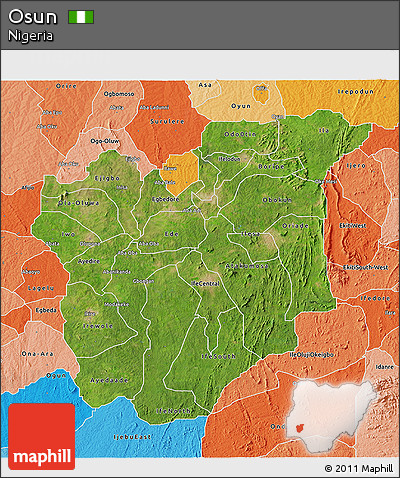Click the "Ola-Oluwa" district label
The width and height of the screenshot is (400, 478).
pos(78,203)
